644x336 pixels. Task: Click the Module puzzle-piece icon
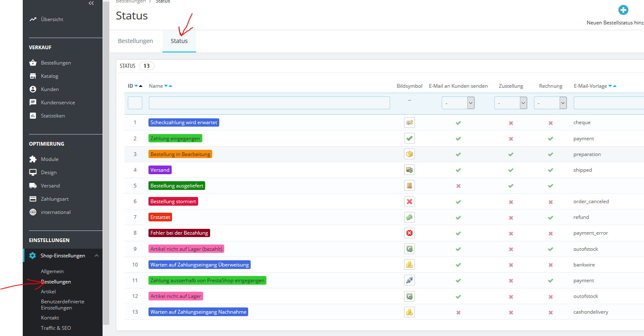pos(33,159)
